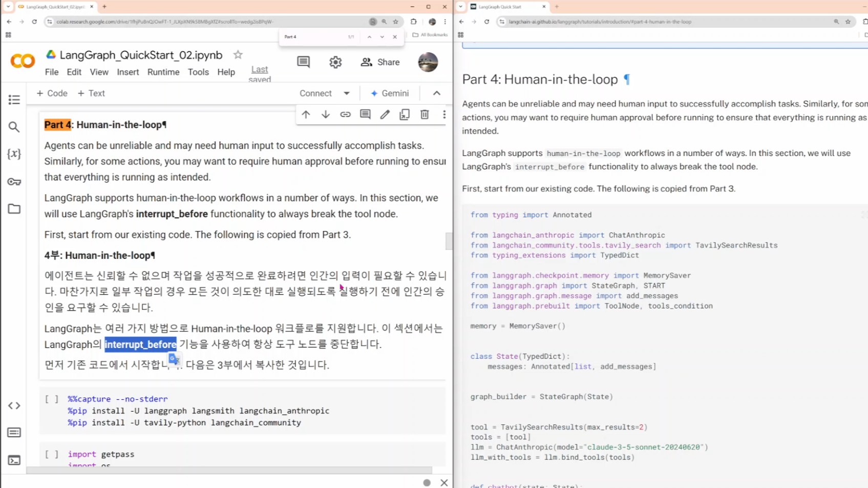Click the notebook vertical scrollbar thumb

449,241
